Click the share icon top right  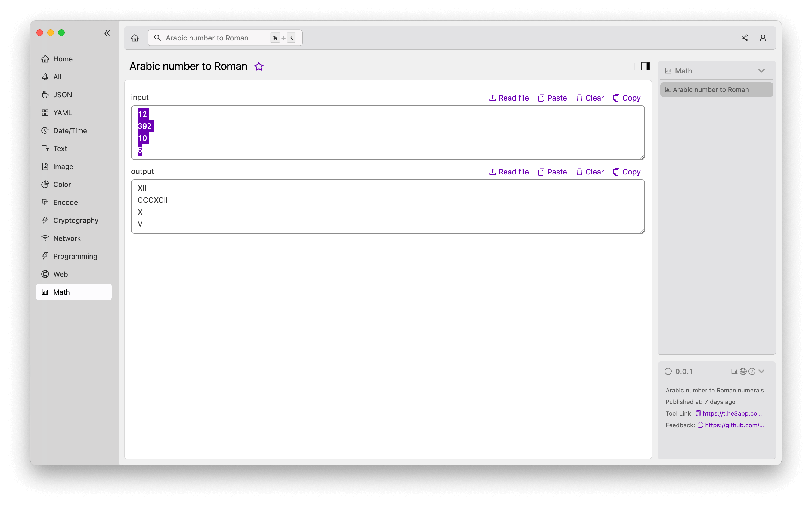pyautogui.click(x=745, y=37)
